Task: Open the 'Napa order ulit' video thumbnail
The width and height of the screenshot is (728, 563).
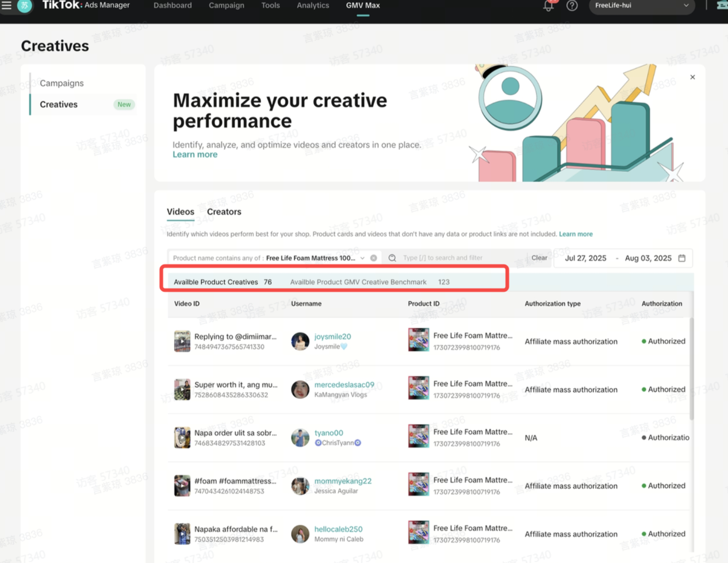Action: (x=182, y=438)
